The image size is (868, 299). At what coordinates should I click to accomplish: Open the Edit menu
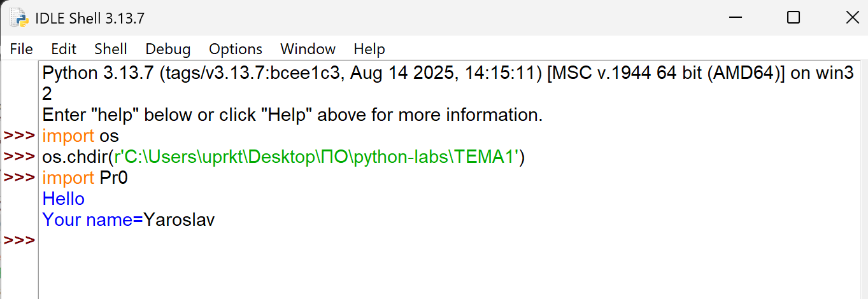coord(64,49)
